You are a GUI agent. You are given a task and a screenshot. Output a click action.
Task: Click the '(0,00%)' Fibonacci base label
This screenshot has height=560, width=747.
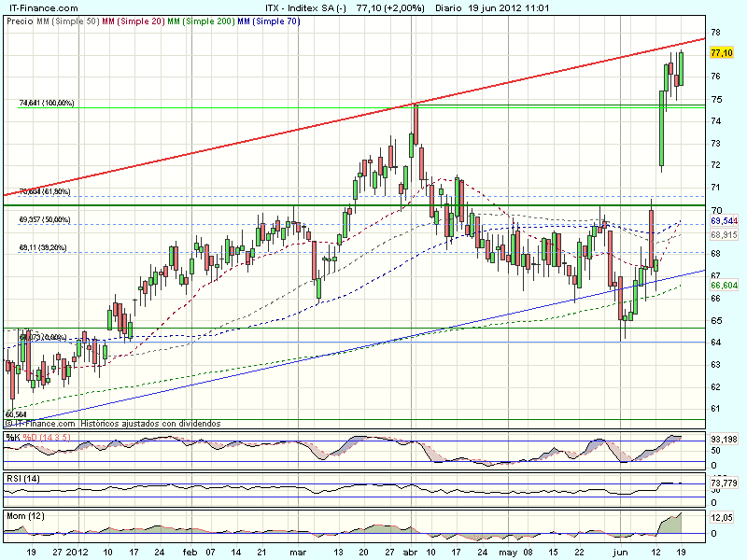pyautogui.click(x=54, y=337)
